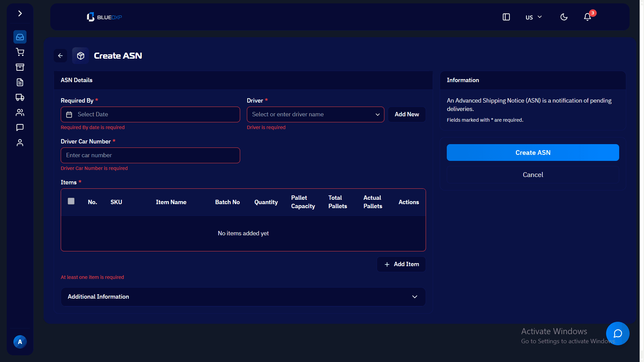Expand the collapsed sidebar with the arrow
The image size is (644, 362).
coord(20,13)
